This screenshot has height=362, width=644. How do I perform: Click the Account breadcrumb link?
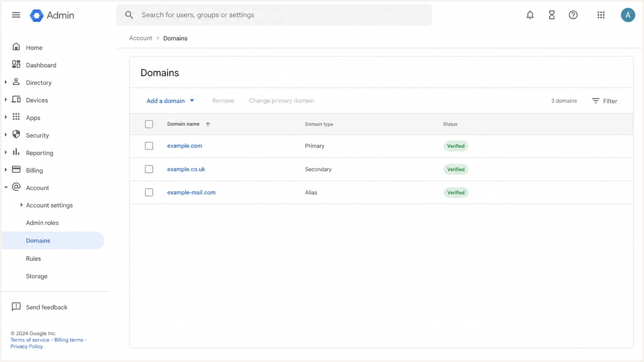tap(141, 38)
